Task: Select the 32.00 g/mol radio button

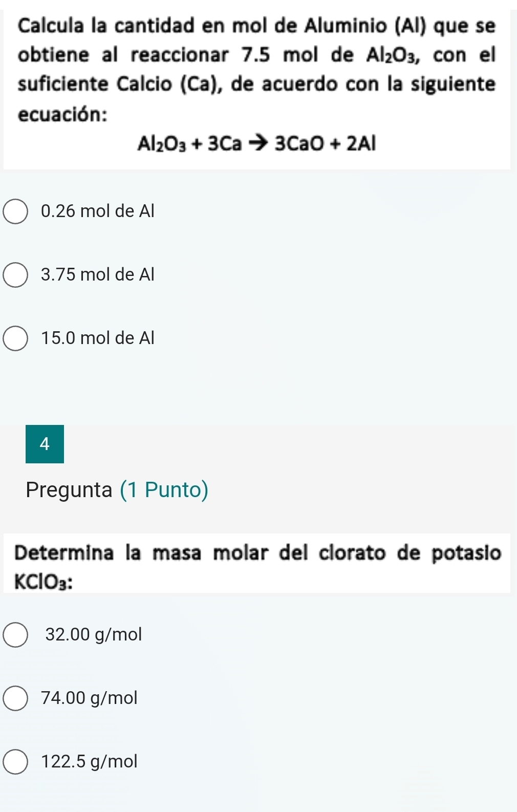Action: [x=16, y=635]
